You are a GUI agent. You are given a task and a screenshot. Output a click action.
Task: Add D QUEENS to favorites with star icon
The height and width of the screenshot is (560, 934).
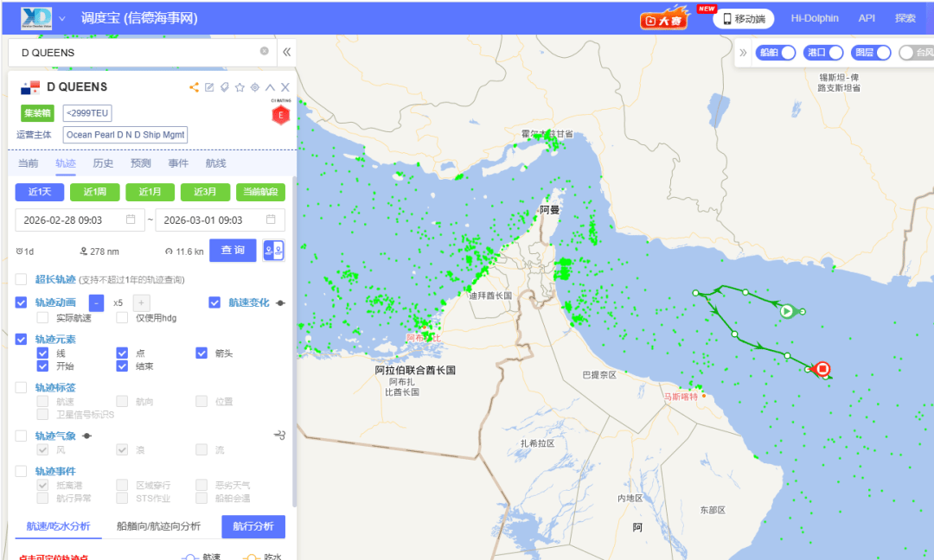240,87
